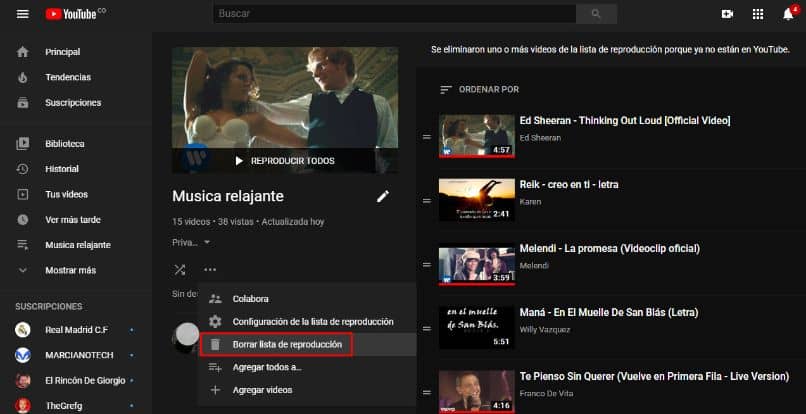This screenshot has height=414, width=806.
Task: Expand Mostrar más in sidebar
Action: [70, 271]
